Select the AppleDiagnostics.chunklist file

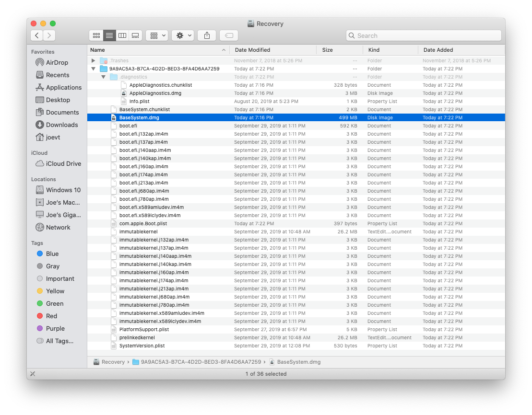tap(296, 85)
